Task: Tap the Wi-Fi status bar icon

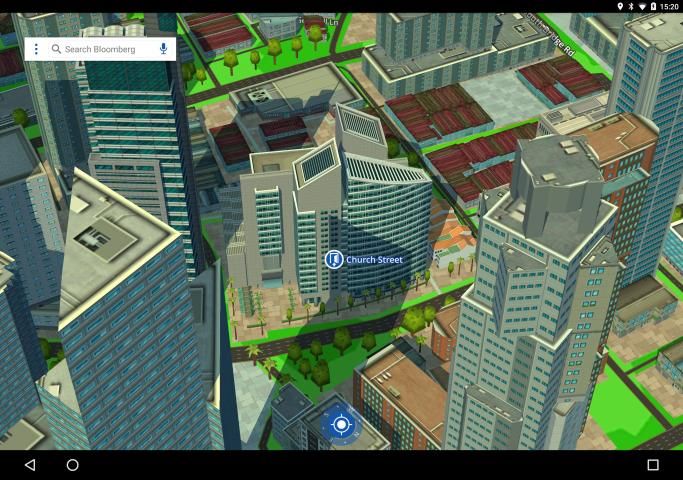Action: (642, 6)
